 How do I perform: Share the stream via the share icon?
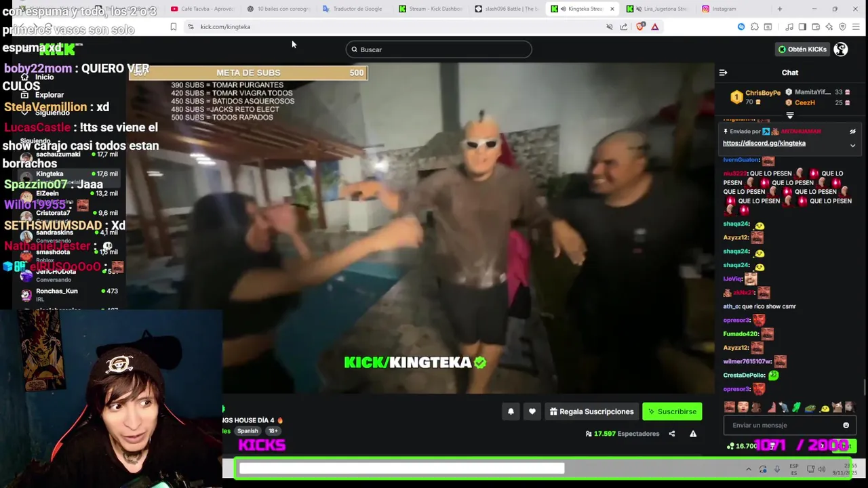click(672, 434)
